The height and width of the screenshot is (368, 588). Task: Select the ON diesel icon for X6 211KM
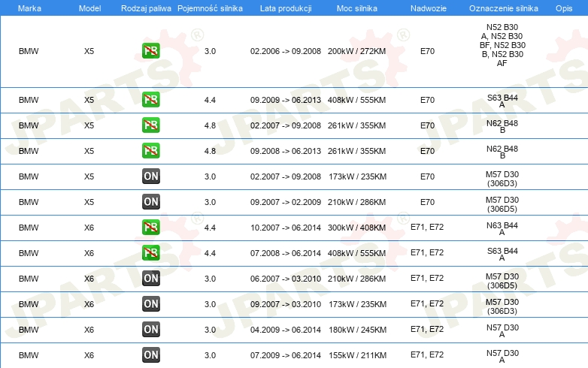(150, 354)
